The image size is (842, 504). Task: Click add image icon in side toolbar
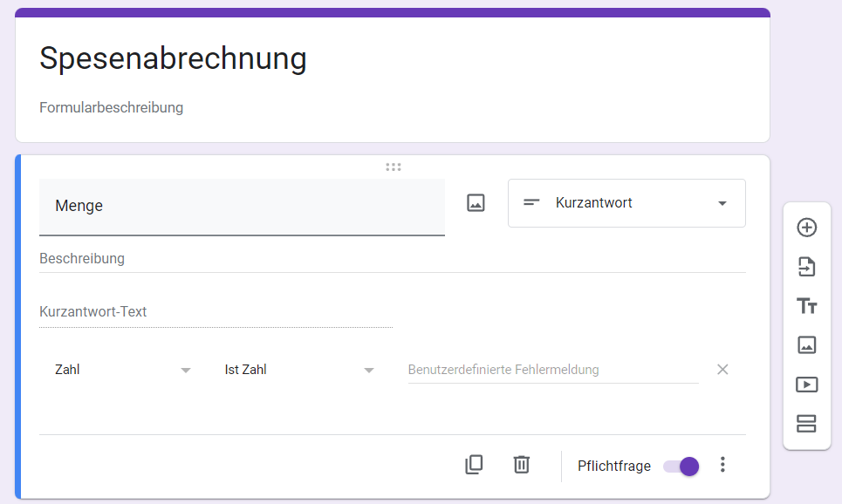(807, 345)
